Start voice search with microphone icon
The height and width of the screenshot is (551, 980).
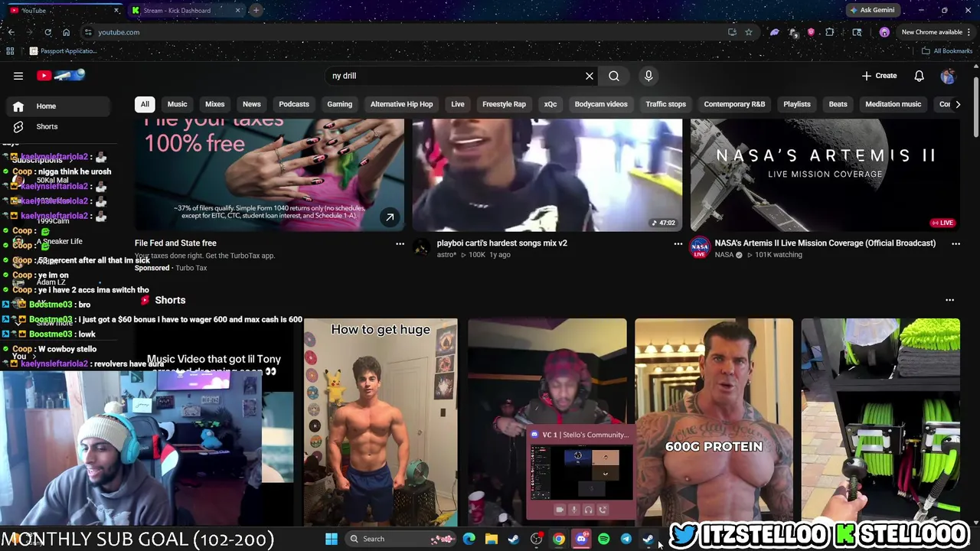pos(648,76)
